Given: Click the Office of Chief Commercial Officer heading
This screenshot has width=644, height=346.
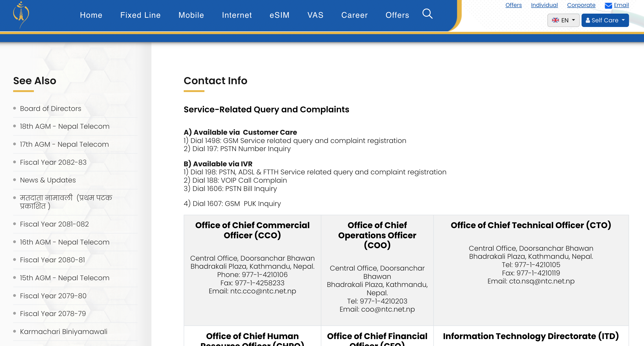Looking at the screenshot, I should pos(252,230).
